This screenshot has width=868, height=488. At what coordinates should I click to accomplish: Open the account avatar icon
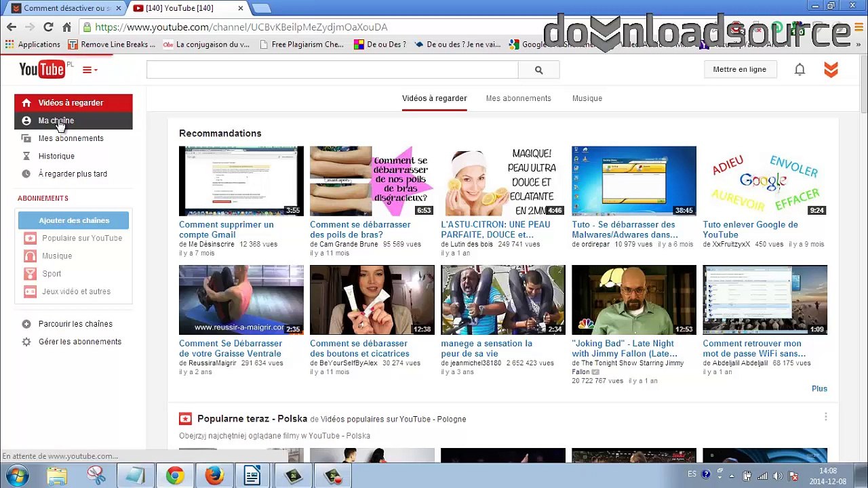[x=831, y=69]
